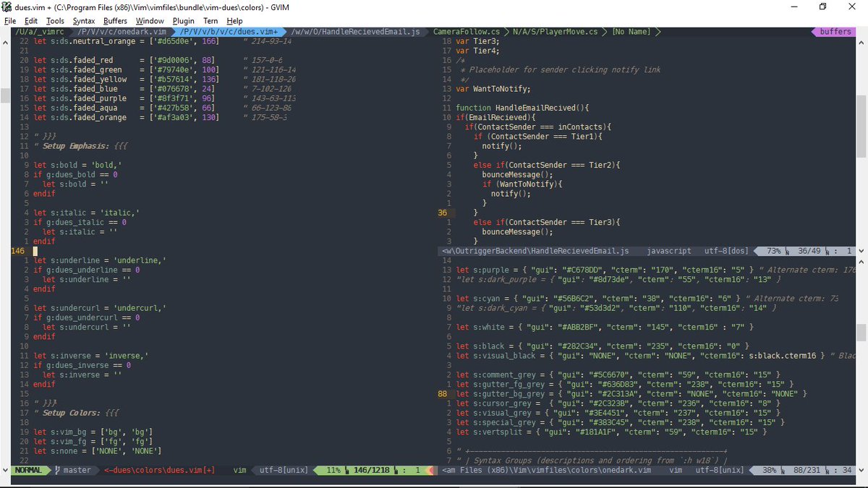Click the top-right pane scrollbar thumb

(862, 126)
